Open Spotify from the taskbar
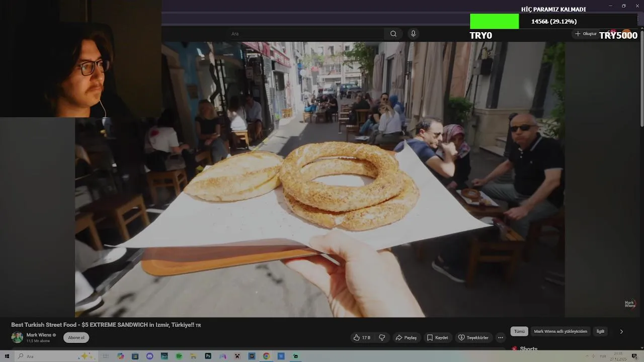Screen dimensions: 644x362 pyautogui.click(x=179, y=356)
